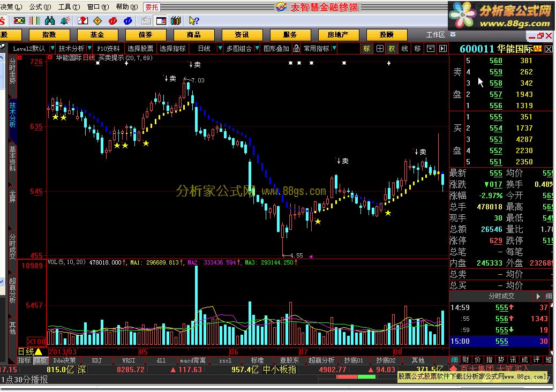Screen dimensions: 556x392
Task: Click the 委托 red button in menu bar
Action: [x=152, y=7]
